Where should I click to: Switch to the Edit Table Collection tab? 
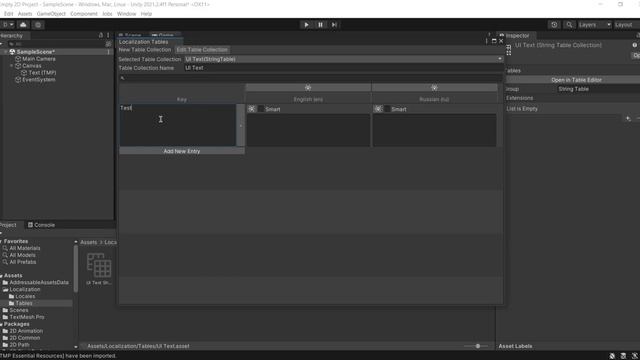(202, 50)
